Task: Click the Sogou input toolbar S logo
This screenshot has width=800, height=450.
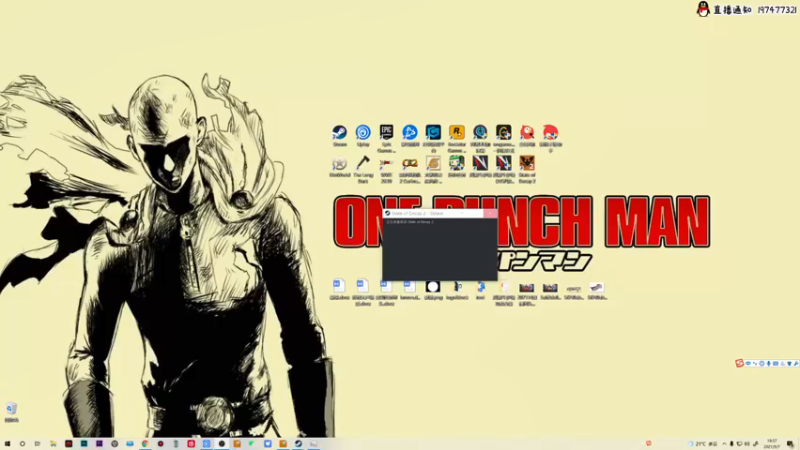Action: (739, 363)
